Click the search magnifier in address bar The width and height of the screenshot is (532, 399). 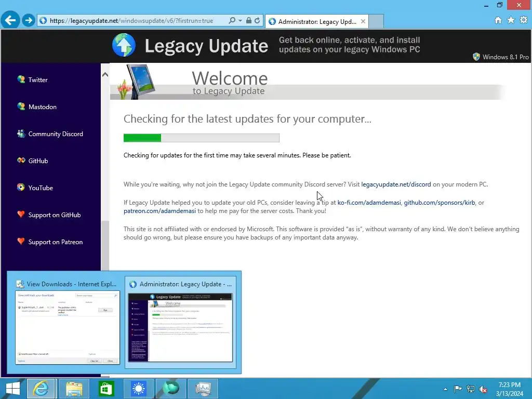[x=232, y=20]
